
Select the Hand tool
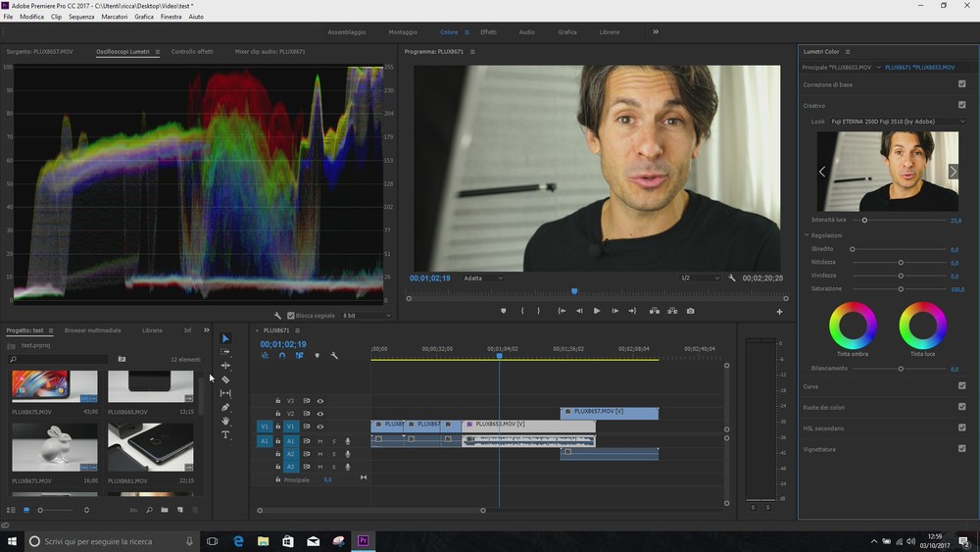pos(225,421)
